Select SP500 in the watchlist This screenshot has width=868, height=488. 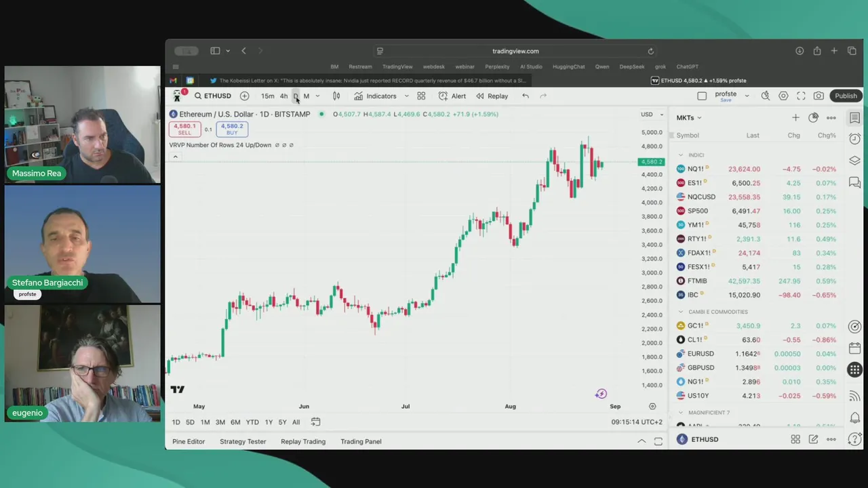point(756,211)
